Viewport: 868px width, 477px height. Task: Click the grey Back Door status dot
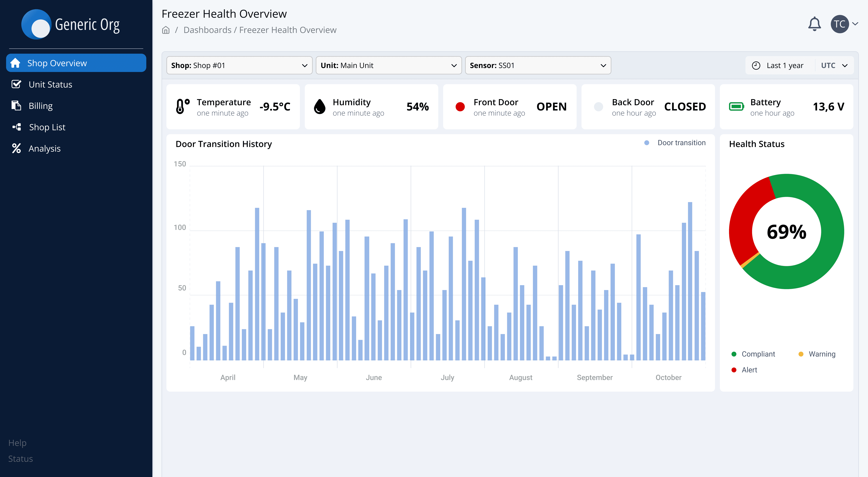click(x=598, y=107)
